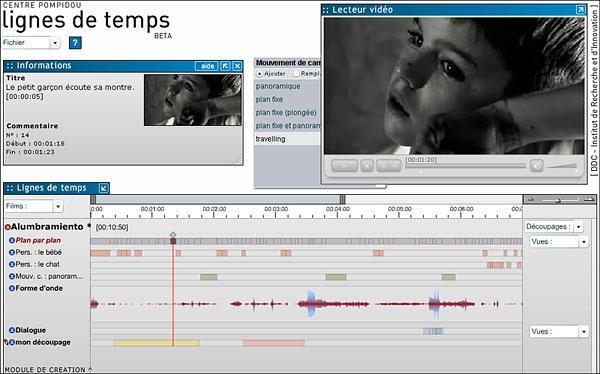Detach the Informations panel with arrow icon
Viewport: 600px width, 374px height.
pos(225,66)
